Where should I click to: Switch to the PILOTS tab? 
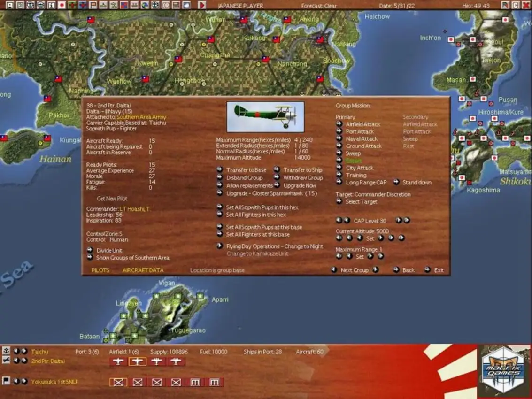coord(100,270)
